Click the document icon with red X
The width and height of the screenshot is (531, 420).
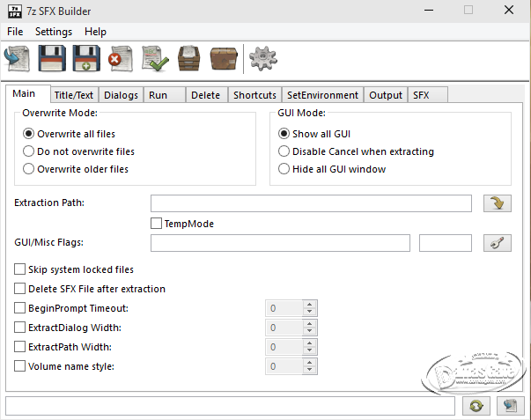click(121, 59)
